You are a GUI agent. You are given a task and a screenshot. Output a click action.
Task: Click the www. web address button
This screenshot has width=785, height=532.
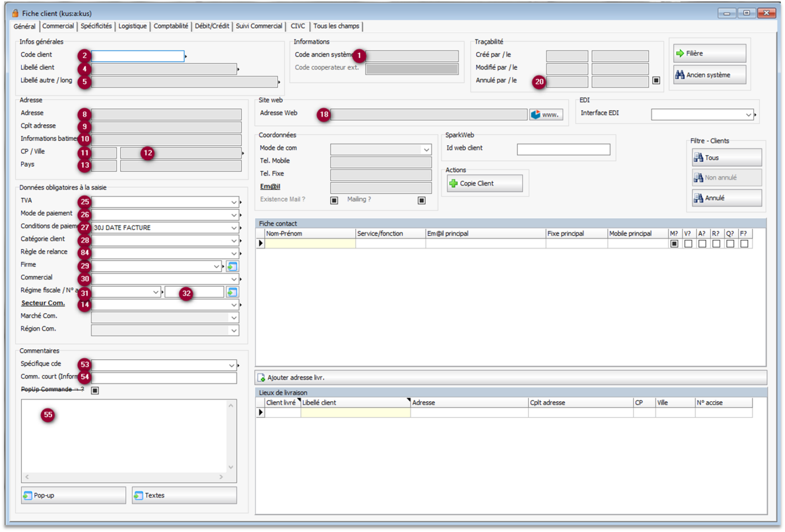546,114
